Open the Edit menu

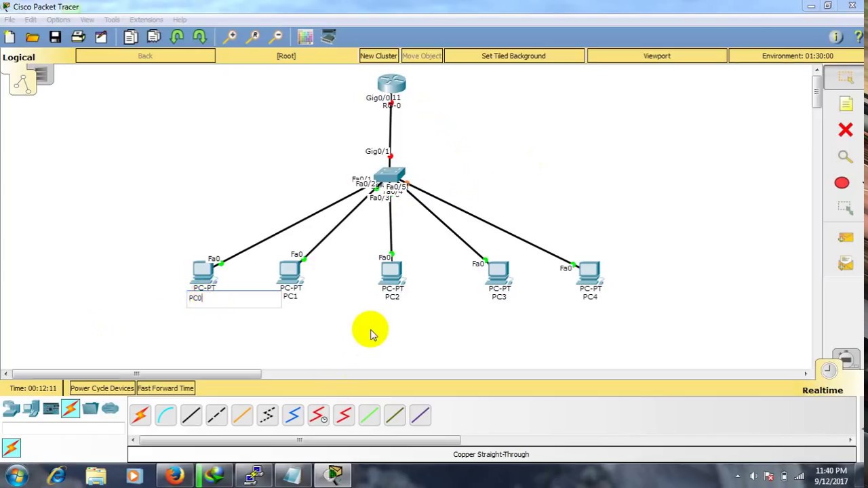(x=31, y=20)
